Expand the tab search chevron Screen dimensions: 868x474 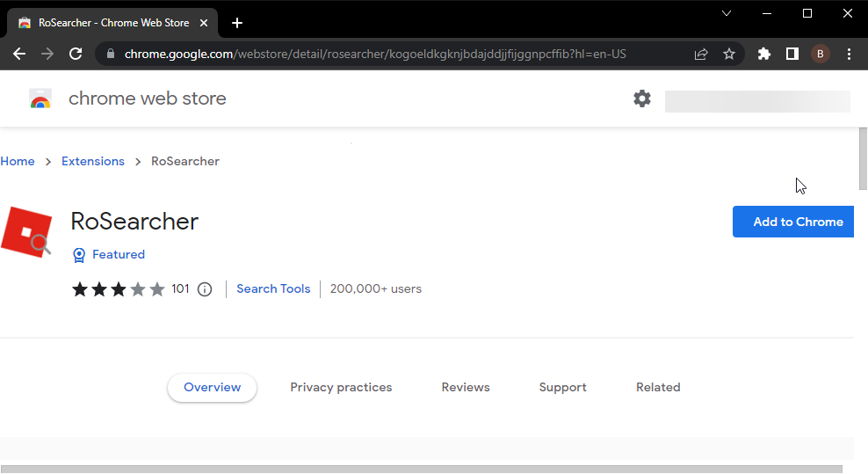point(727,13)
